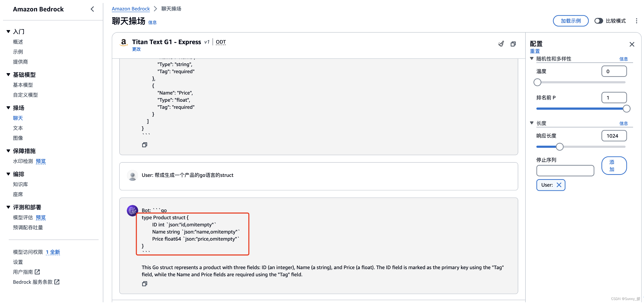Select 聊天 playground

[x=18, y=118]
